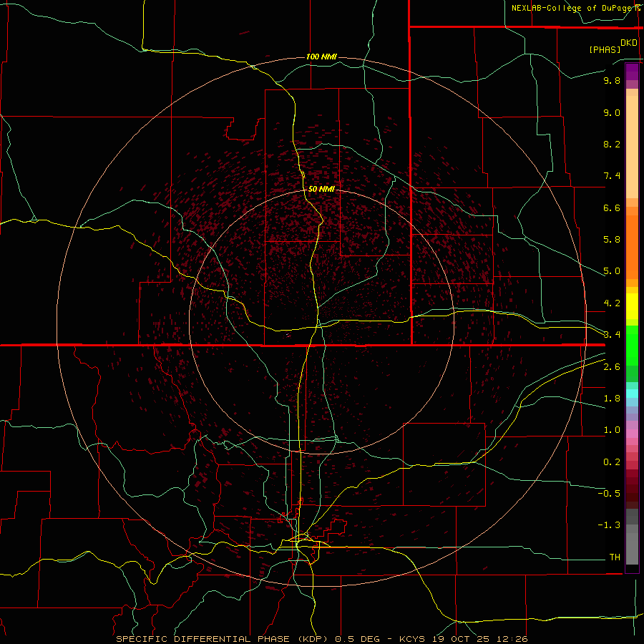The height and width of the screenshot is (644, 644).
Task: Click the 100 NMI range ring label
Action: pyautogui.click(x=321, y=57)
